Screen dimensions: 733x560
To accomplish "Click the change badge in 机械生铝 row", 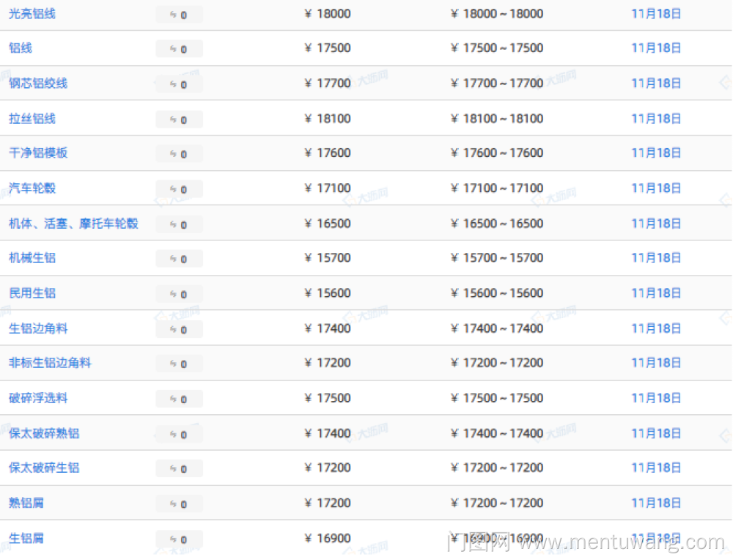I will coord(179,259).
